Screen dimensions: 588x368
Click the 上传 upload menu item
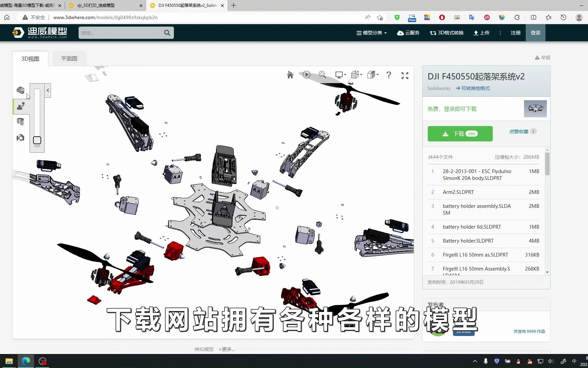point(481,33)
